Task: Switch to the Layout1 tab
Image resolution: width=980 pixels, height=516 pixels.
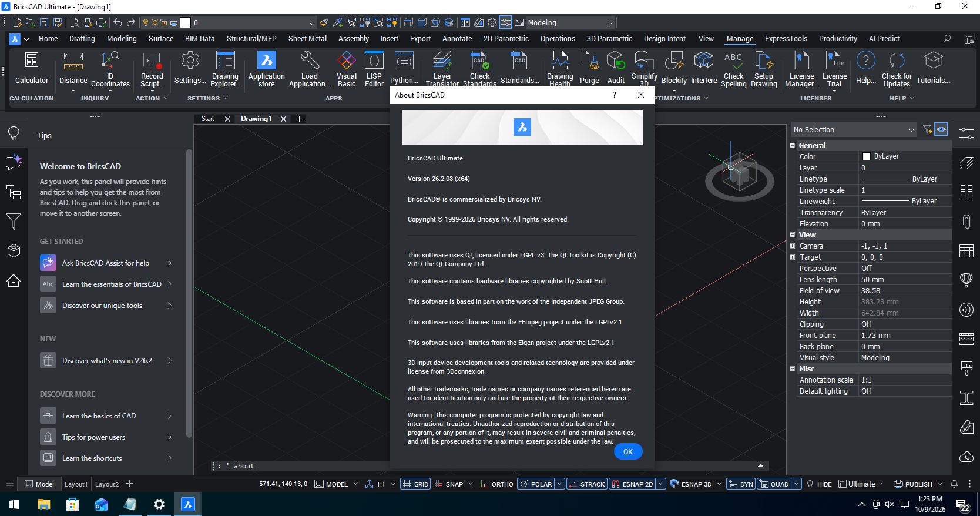Action: click(x=76, y=484)
